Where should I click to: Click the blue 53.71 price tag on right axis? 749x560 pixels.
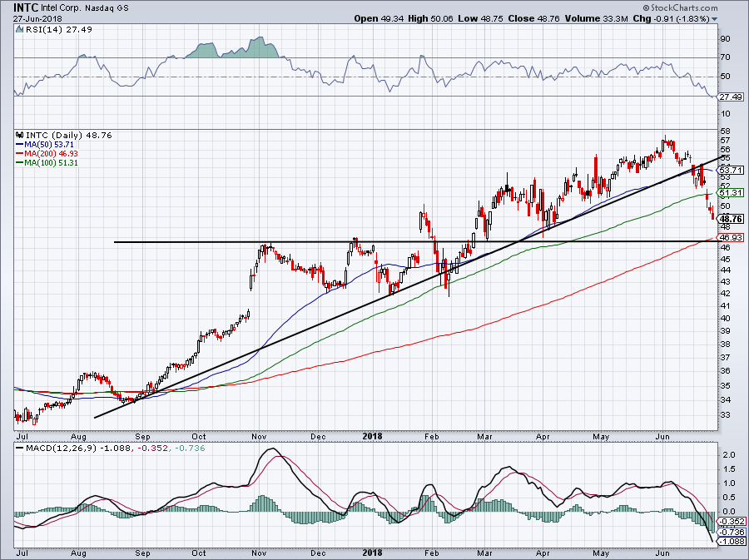pos(732,170)
